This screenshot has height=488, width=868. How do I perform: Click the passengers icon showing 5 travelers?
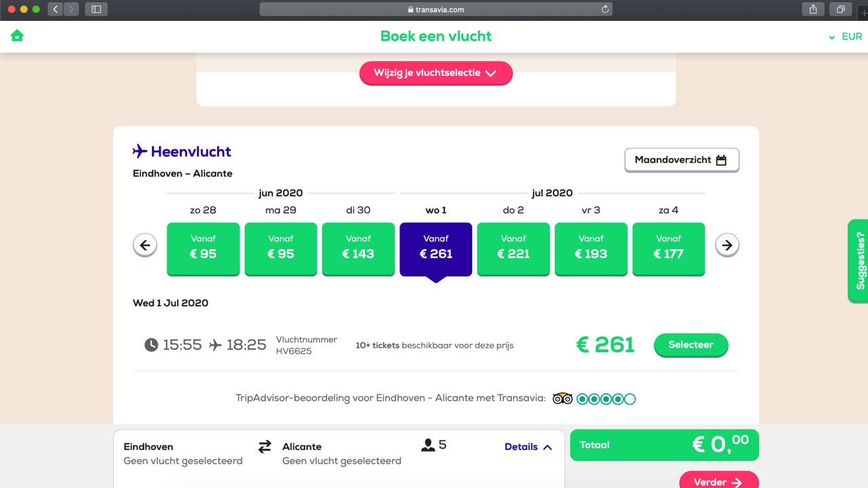[x=429, y=445]
